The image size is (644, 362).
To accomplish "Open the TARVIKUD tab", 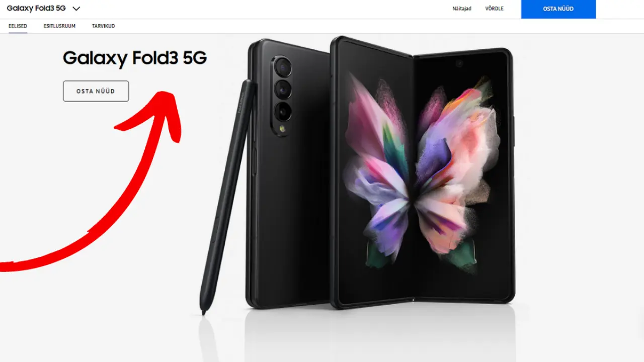I will point(103,26).
